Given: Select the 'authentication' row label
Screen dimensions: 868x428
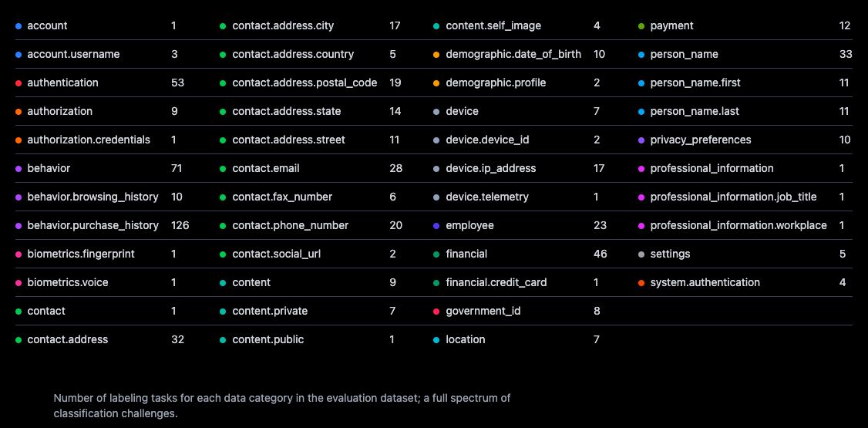Looking at the screenshot, I should (x=62, y=83).
